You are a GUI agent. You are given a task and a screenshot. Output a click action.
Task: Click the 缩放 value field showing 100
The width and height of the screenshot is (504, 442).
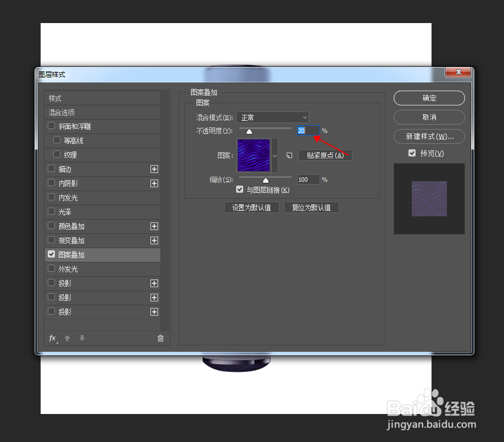click(308, 180)
